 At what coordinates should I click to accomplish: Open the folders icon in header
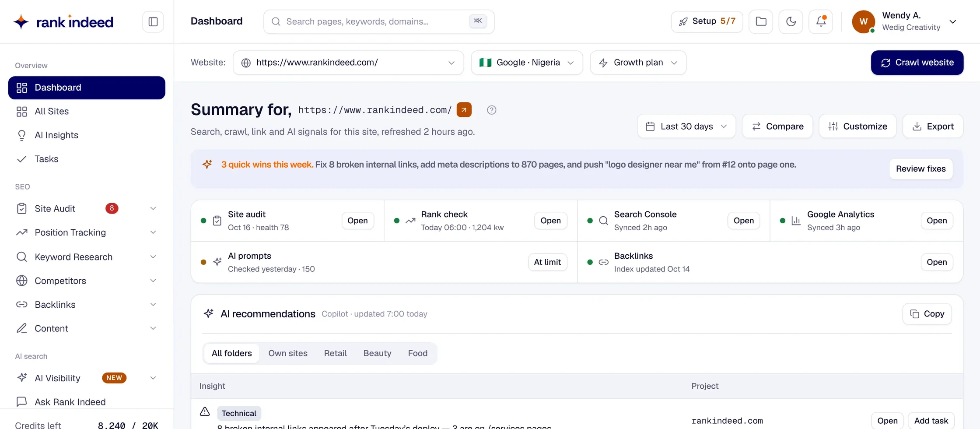(x=761, y=21)
